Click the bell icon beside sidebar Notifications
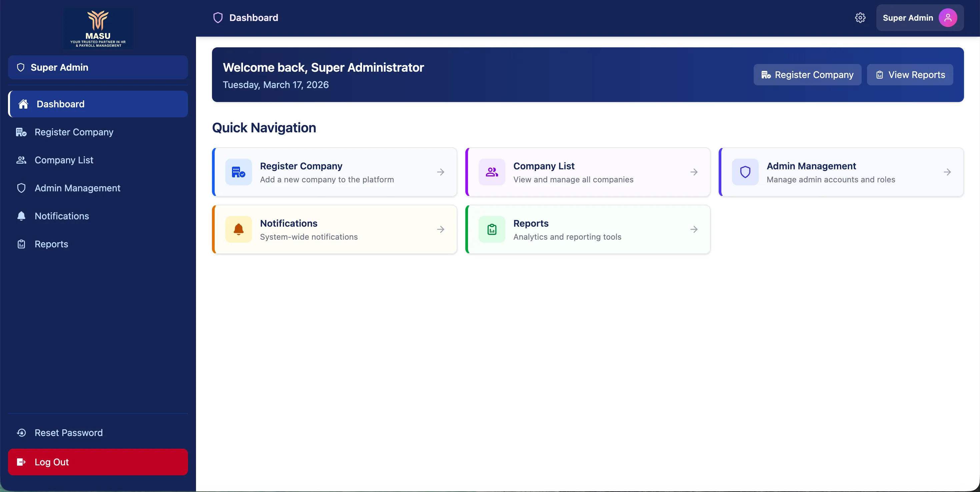The width and height of the screenshot is (980, 492). tap(21, 216)
